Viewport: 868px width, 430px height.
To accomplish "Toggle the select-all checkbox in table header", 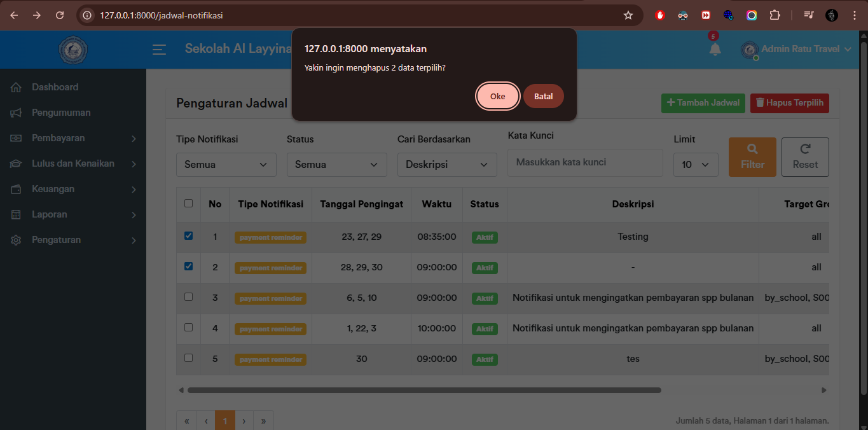I will 188,202.
